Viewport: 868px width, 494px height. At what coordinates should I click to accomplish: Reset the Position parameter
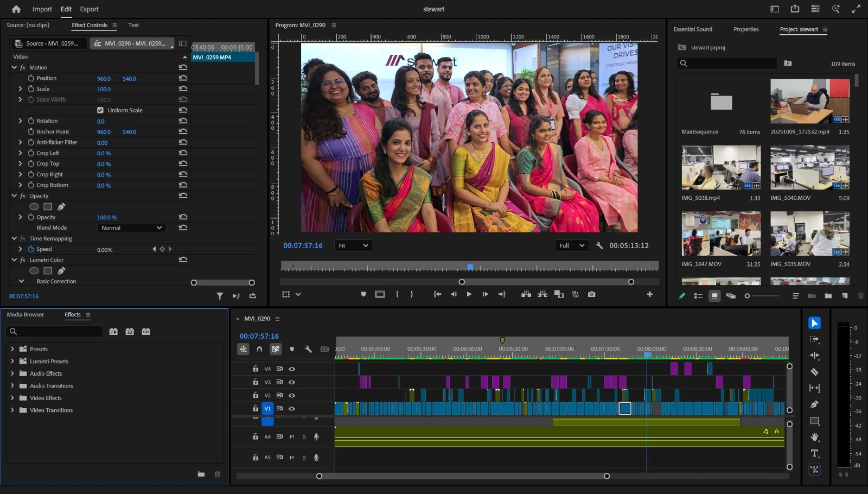pyautogui.click(x=183, y=78)
